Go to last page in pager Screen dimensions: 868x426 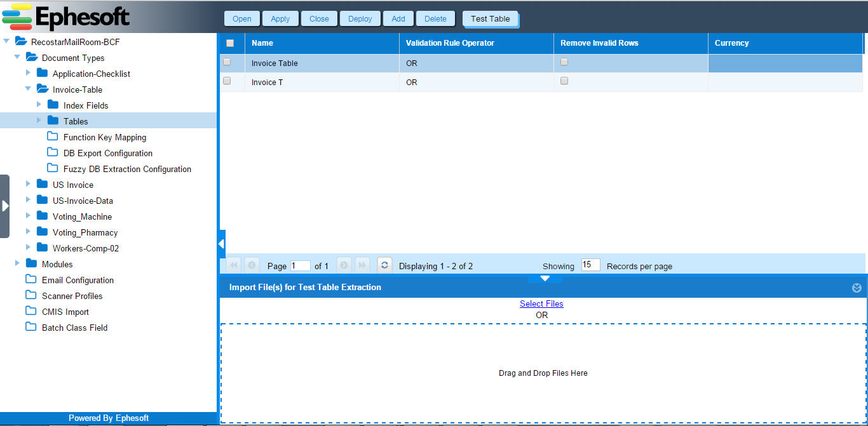(x=362, y=265)
